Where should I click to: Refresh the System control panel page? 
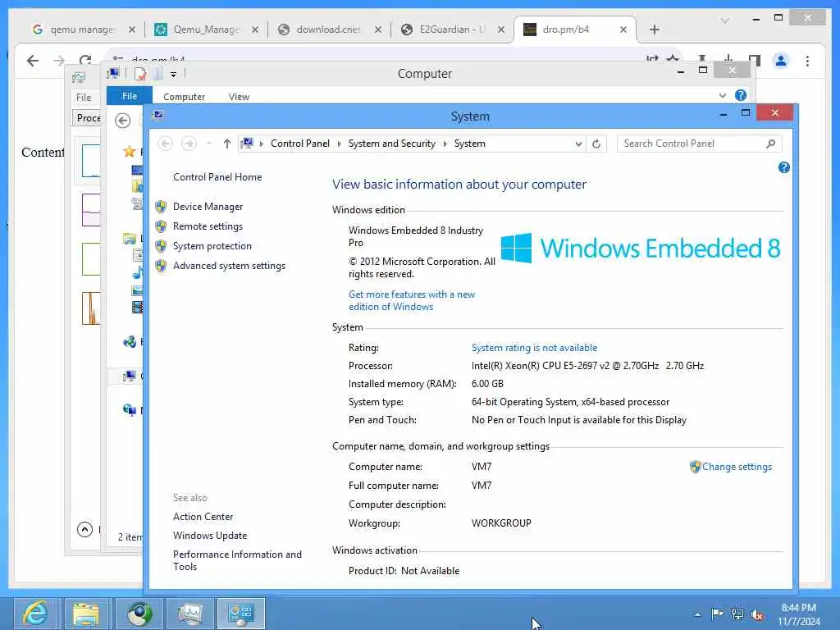(x=596, y=144)
